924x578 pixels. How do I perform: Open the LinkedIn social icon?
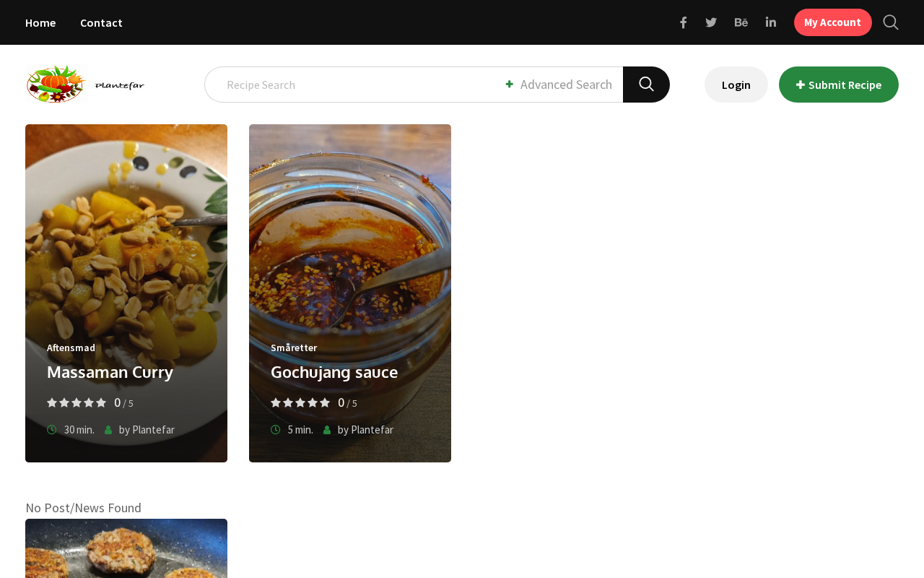point(771,22)
